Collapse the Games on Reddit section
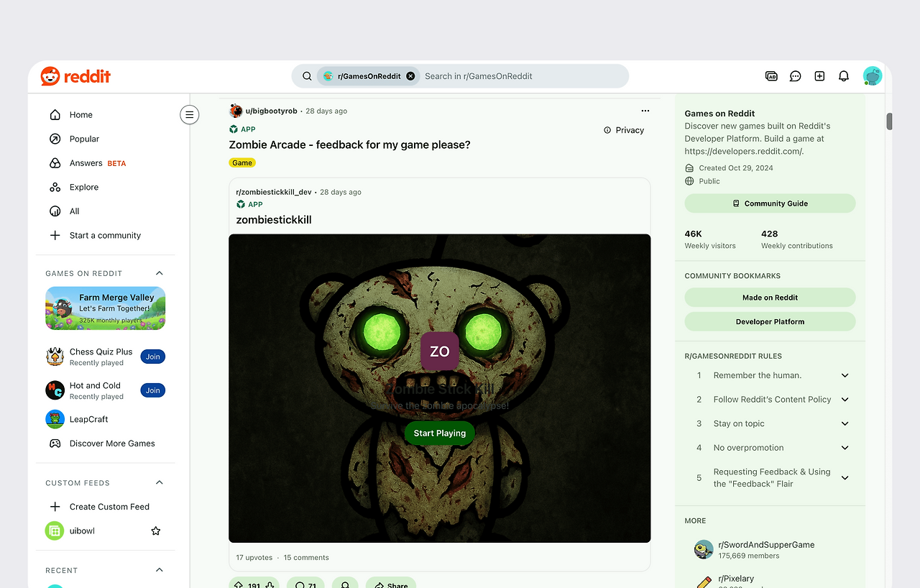The image size is (920, 588). point(160,273)
